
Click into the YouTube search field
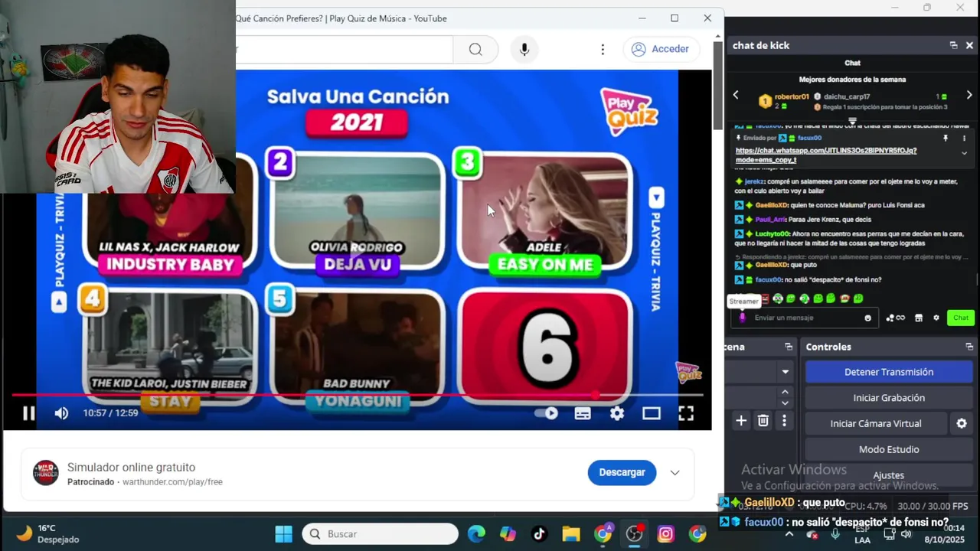[345, 49]
